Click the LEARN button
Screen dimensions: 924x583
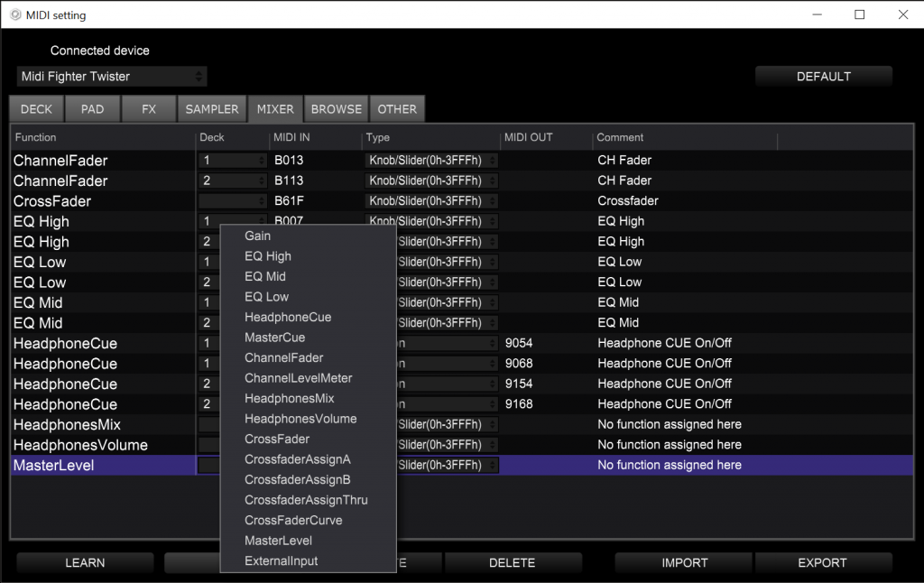pos(84,562)
